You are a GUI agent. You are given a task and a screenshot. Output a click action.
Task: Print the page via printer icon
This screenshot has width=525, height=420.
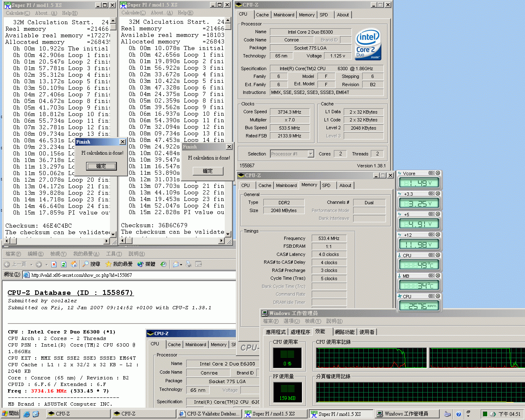(x=189, y=264)
